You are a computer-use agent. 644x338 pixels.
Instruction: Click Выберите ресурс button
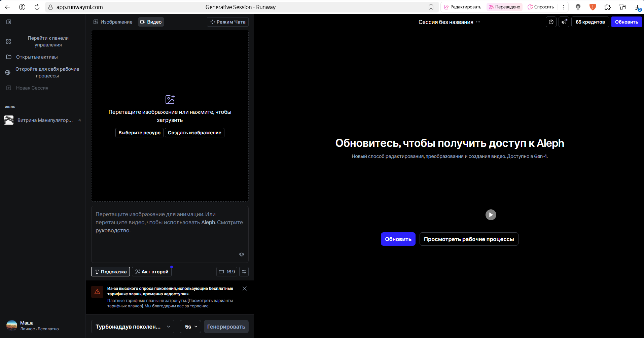(139, 133)
